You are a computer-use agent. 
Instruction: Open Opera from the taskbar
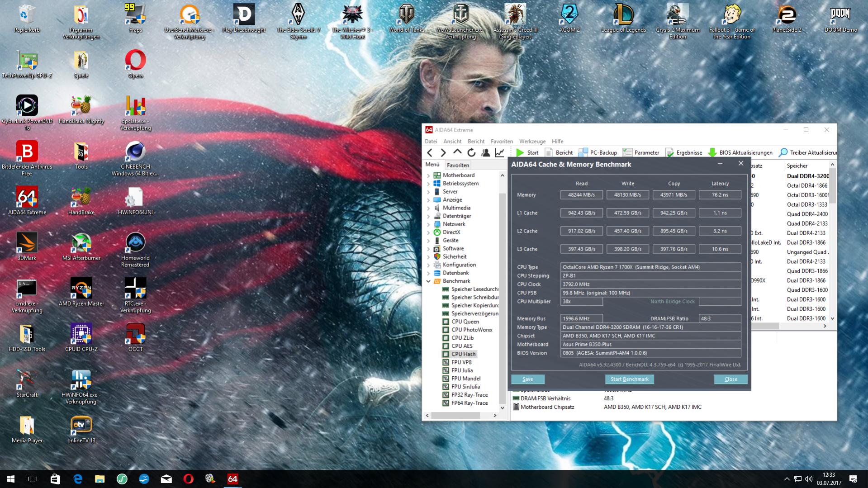click(x=189, y=479)
